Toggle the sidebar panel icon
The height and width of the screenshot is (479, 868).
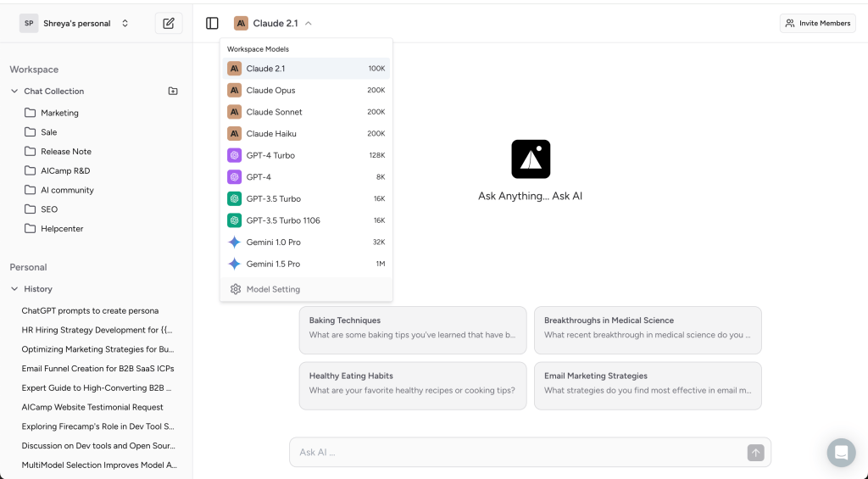coord(212,23)
